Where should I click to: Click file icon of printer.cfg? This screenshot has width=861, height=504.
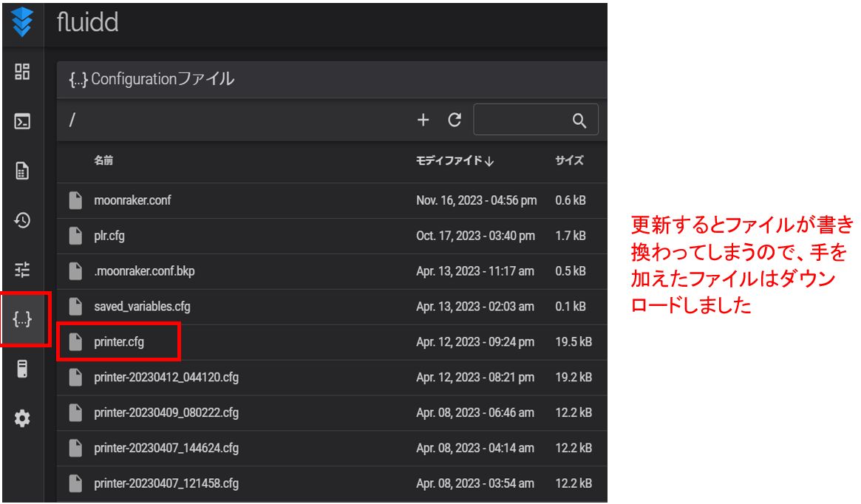[x=76, y=342]
